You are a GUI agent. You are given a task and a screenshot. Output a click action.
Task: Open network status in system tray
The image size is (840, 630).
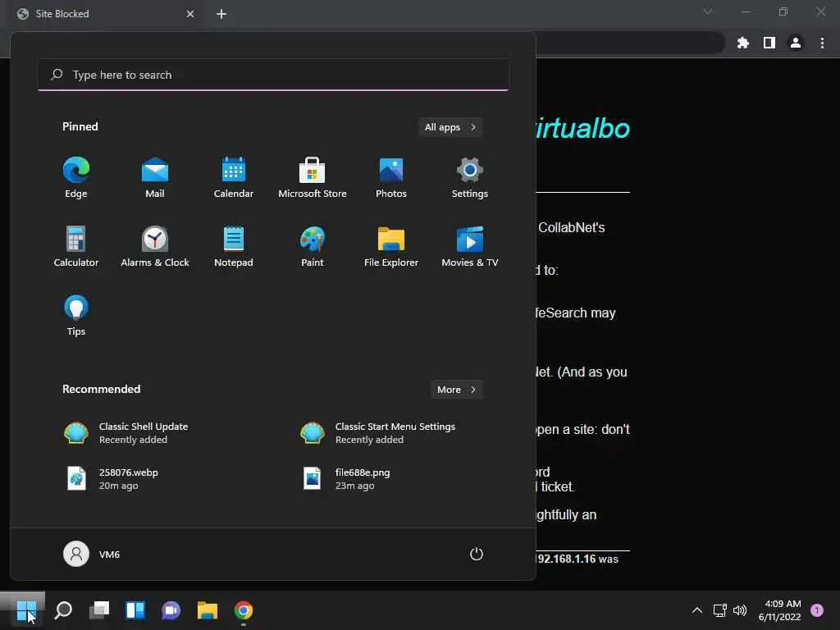point(719,610)
